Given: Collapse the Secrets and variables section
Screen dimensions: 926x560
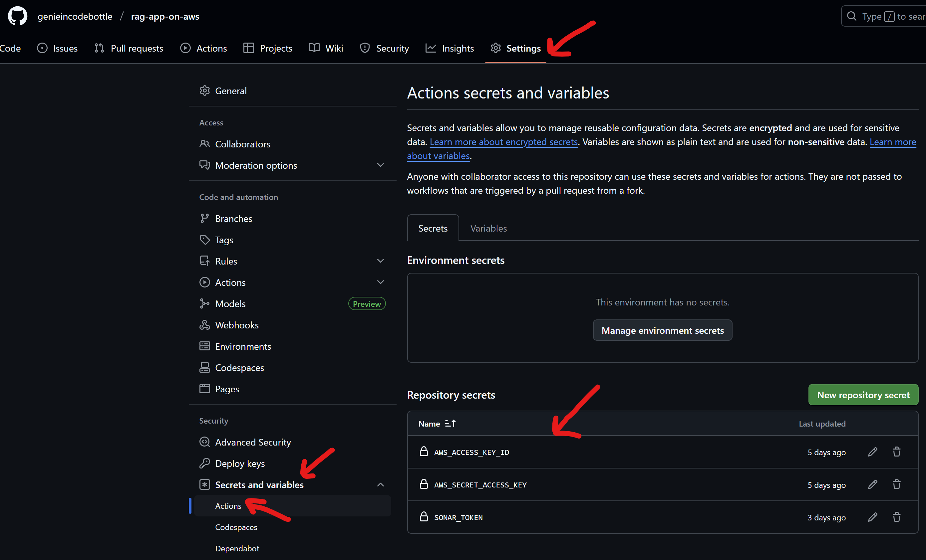Looking at the screenshot, I should tap(380, 484).
